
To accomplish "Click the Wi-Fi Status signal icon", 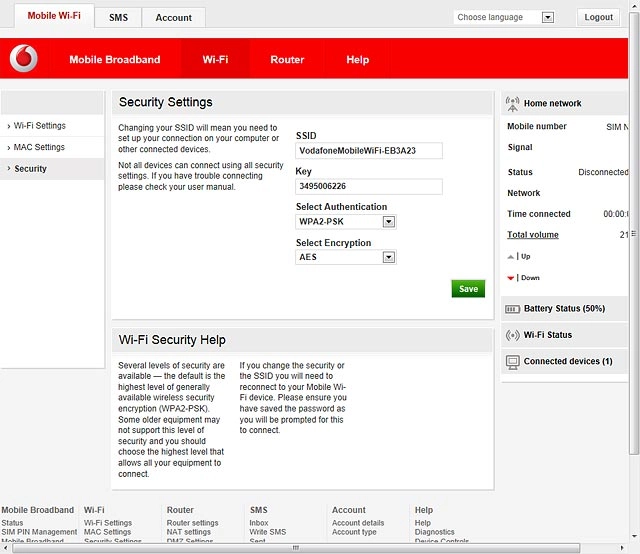I will click(512, 336).
